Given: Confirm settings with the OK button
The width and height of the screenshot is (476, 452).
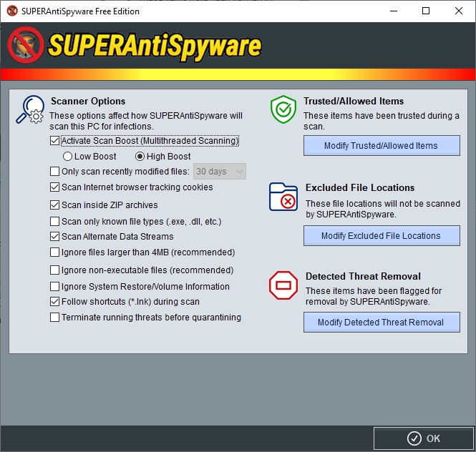Looking at the screenshot, I should point(424,438).
